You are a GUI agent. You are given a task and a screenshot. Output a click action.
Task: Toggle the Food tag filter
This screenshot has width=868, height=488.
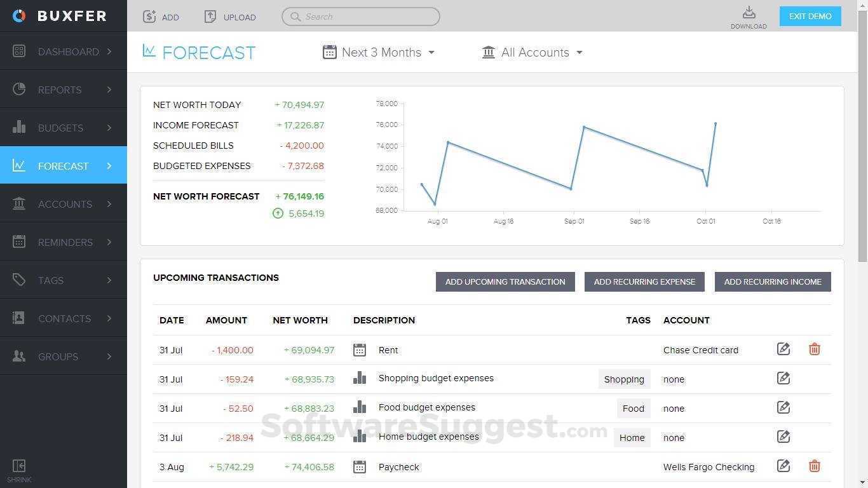(x=633, y=408)
